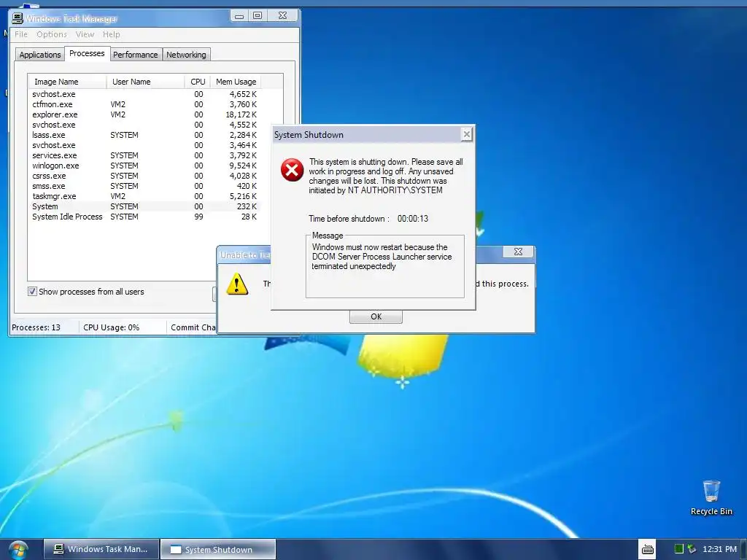The width and height of the screenshot is (747, 560).
Task: Sort processes by Mem Usage column
Action: point(236,82)
